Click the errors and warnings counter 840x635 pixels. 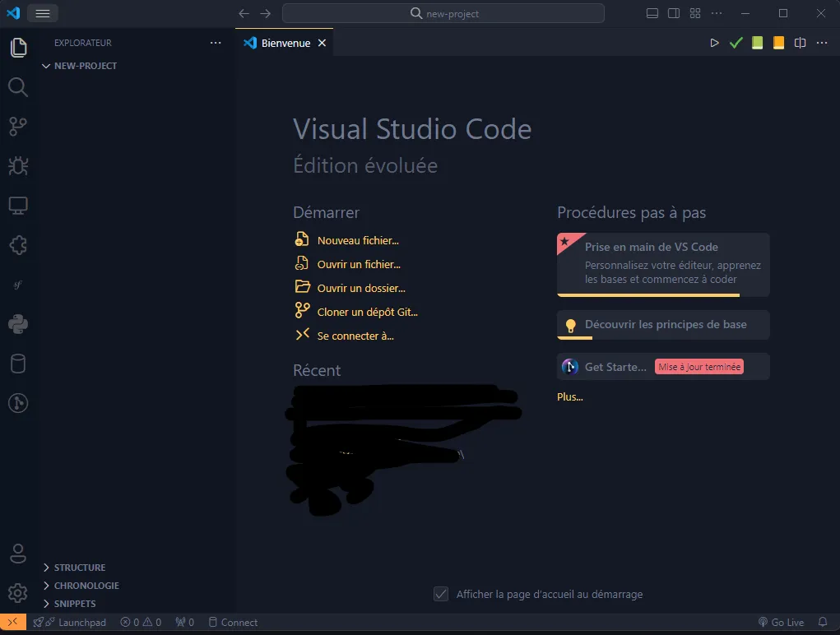click(141, 622)
